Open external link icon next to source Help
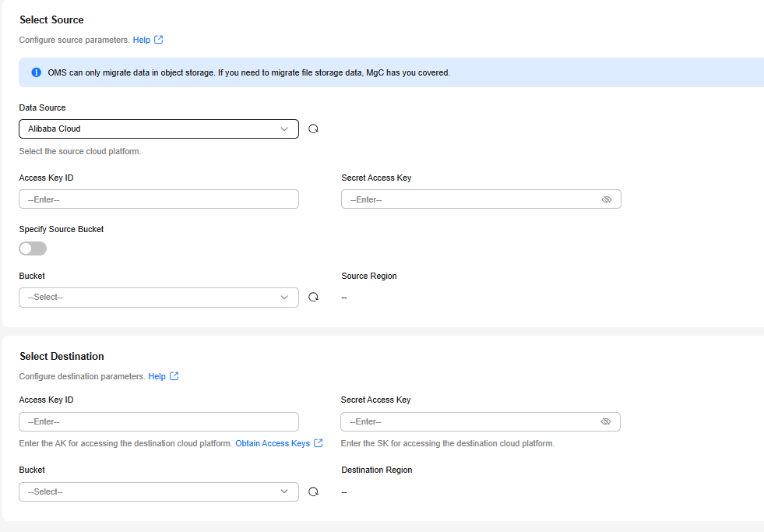This screenshot has height=532, width=764. tap(158, 40)
